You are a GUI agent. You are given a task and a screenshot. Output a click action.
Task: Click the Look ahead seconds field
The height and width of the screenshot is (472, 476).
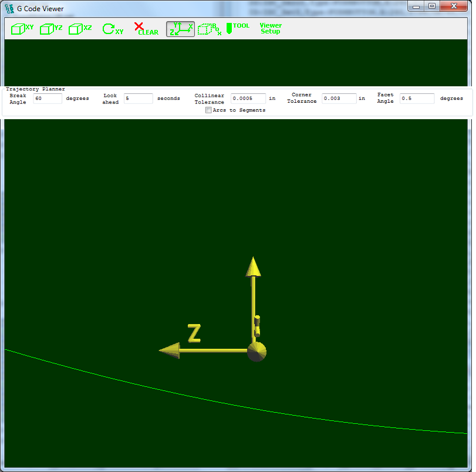click(x=138, y=99)
